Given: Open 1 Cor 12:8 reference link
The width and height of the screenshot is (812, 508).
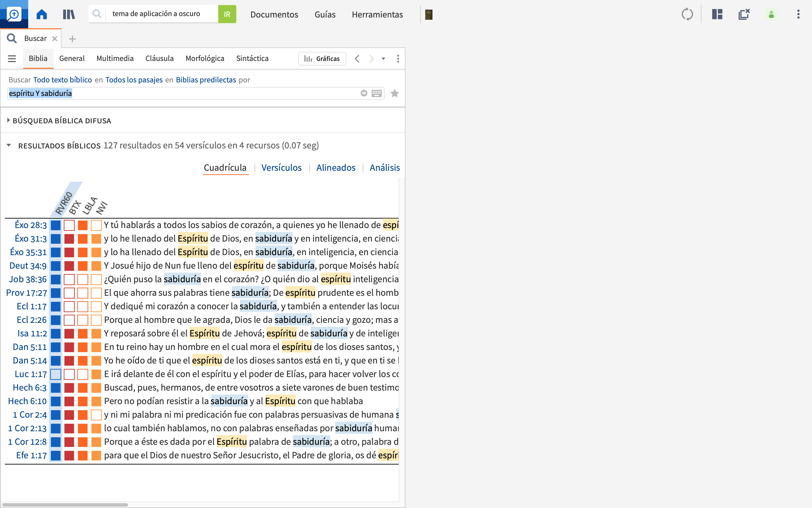Looking at the screenshot, I should pos(27,442).
